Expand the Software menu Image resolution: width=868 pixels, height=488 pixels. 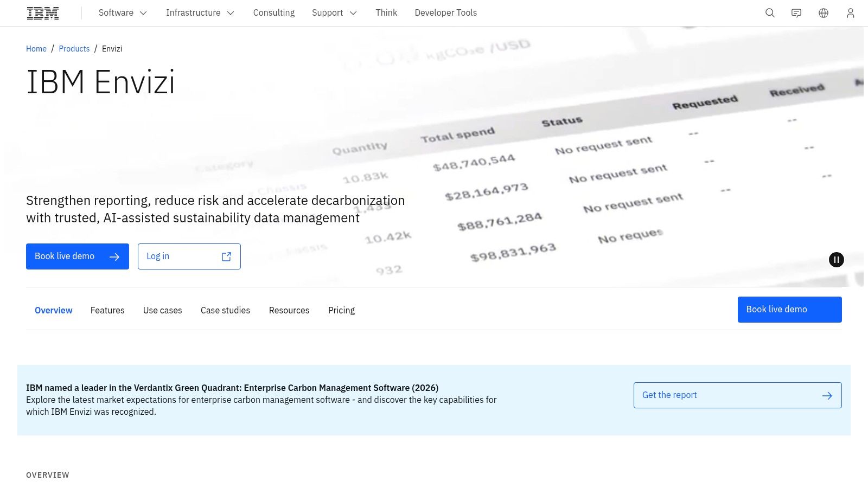point(123,12)
